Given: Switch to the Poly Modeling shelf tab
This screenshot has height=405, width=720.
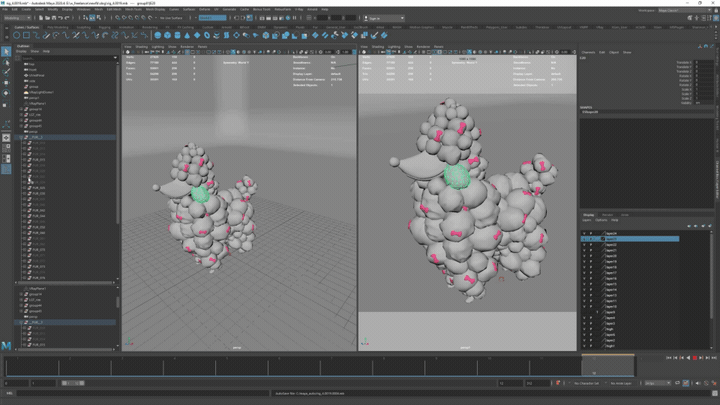Looking at the screenshot, I should 58,27.
